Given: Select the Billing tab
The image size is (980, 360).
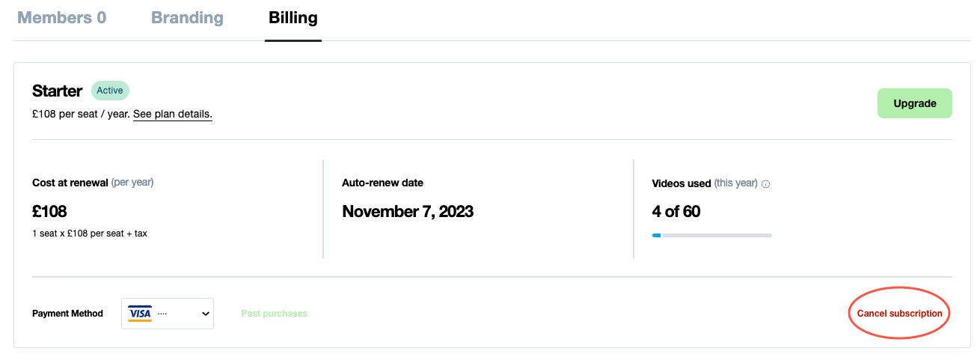Looking at the screenshot, I should pos(293,18).
